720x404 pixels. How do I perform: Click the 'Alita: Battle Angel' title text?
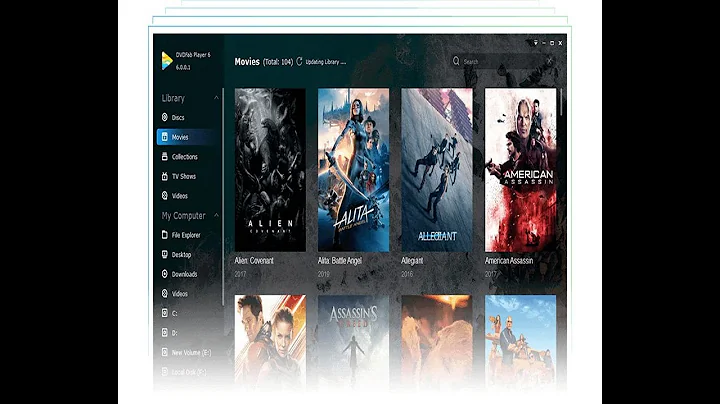point(340,260)
